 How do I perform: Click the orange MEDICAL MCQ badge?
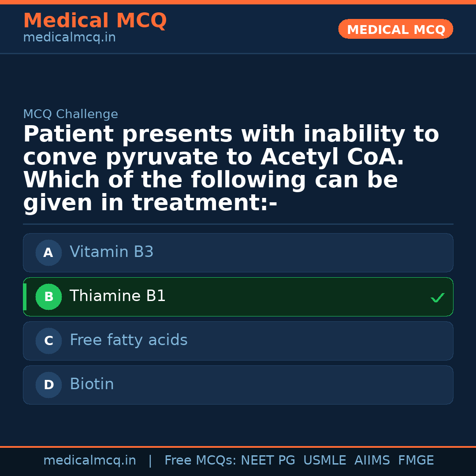pyautogui.click(x=395, y=30)
